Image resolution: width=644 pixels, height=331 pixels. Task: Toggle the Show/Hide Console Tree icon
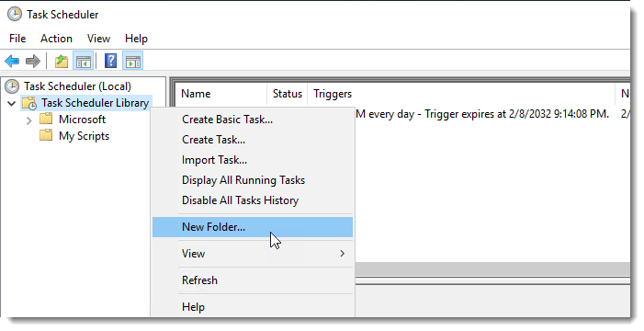84,62
